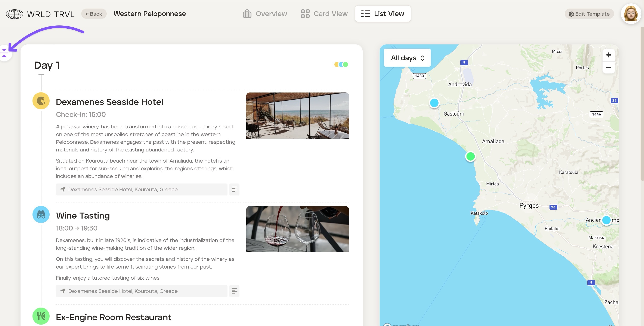Click the green map marker near Amaliada
The height and width of the screenshot is (326, 644).
tap(470, 156)
